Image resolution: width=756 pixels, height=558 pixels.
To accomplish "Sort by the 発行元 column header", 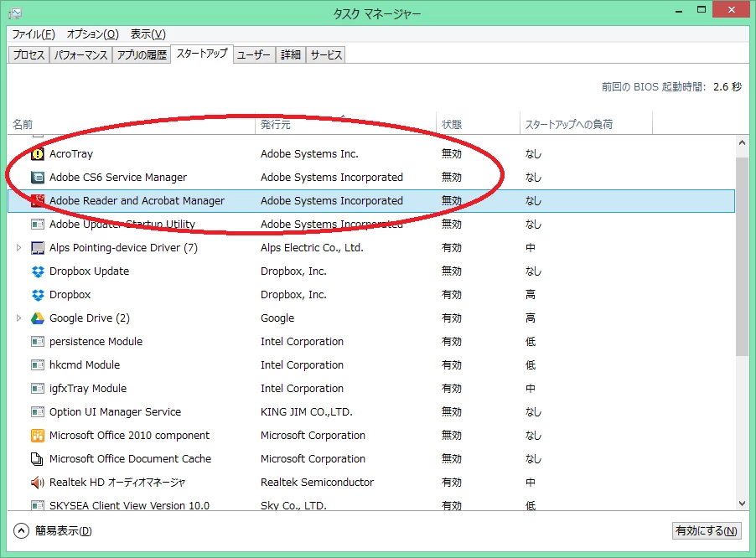I will 345,124.
